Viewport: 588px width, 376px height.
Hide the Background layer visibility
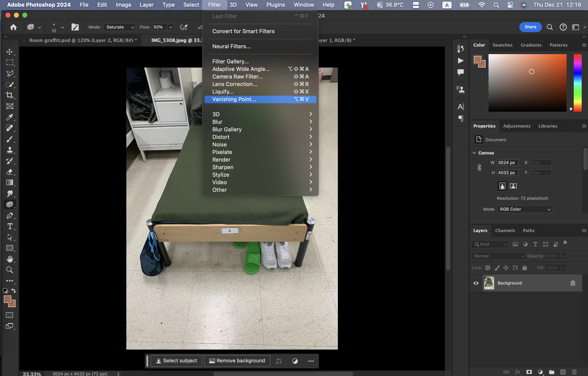[476, 283]
